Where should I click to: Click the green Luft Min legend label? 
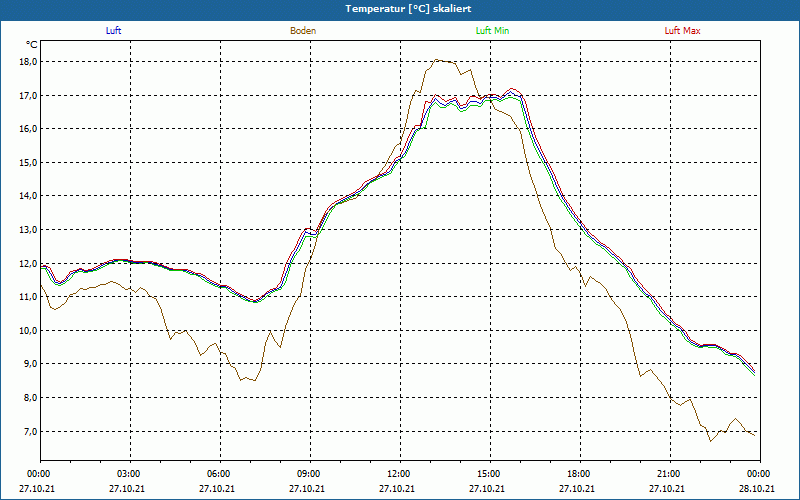[x=492, y=31]
